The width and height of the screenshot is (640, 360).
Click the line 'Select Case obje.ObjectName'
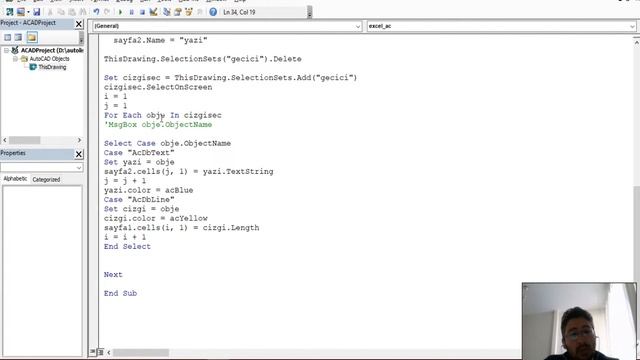point(167,143)
